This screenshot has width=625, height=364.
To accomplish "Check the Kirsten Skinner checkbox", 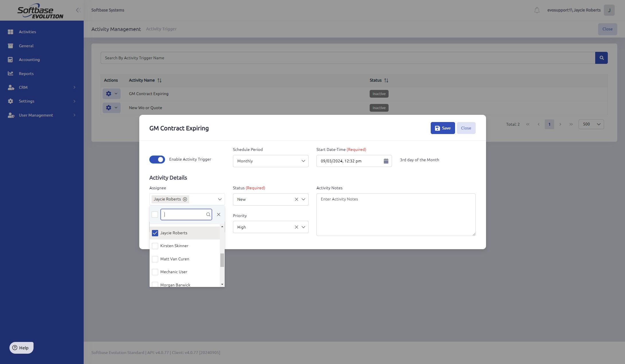I will [155, 246].
